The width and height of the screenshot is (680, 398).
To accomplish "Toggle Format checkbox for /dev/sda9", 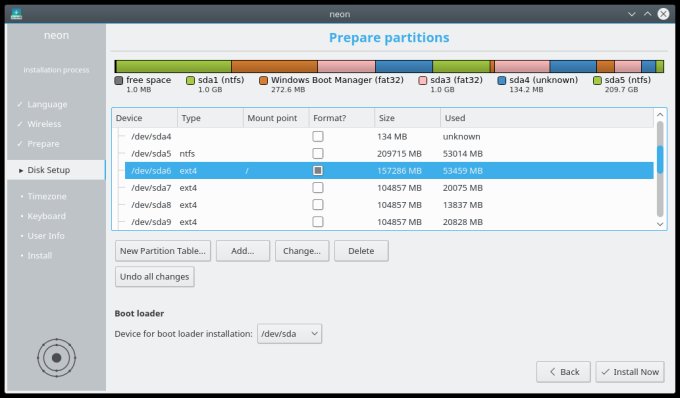I will [x=318, y=222].
